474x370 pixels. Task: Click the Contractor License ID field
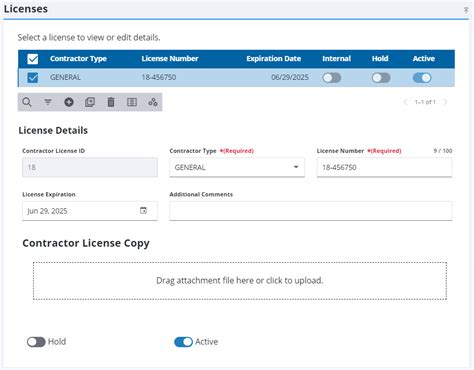pos(90,167)
